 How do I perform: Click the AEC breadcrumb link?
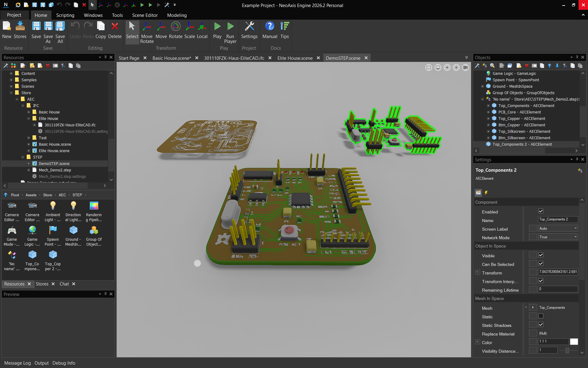(x=62, y=195)
